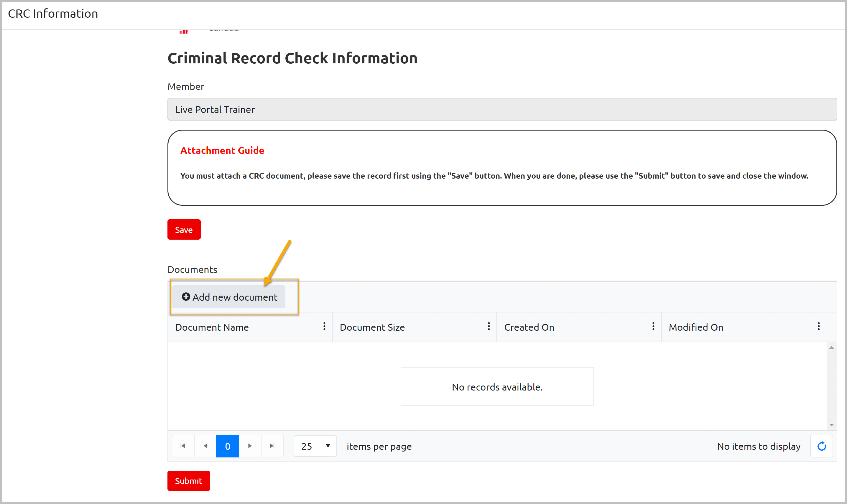Sort by Created On column header
Image resolution: width=847 pixels, height=504 pixels.
(x=529, y=327)
